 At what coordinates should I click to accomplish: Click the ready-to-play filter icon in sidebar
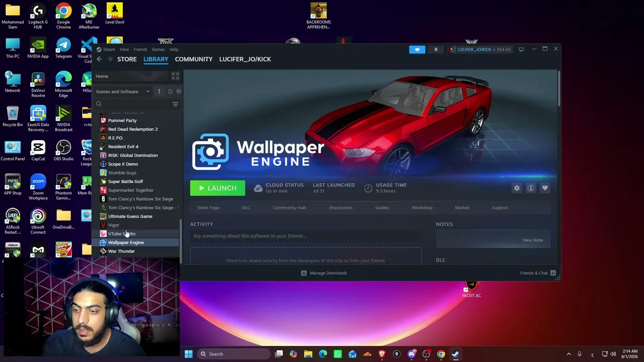[179, 92]
